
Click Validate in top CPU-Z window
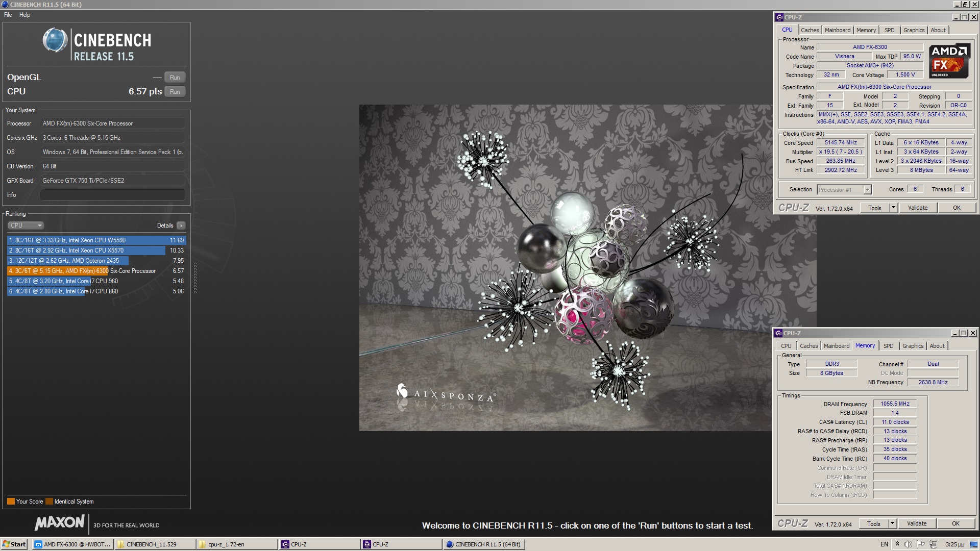point(918,208)
